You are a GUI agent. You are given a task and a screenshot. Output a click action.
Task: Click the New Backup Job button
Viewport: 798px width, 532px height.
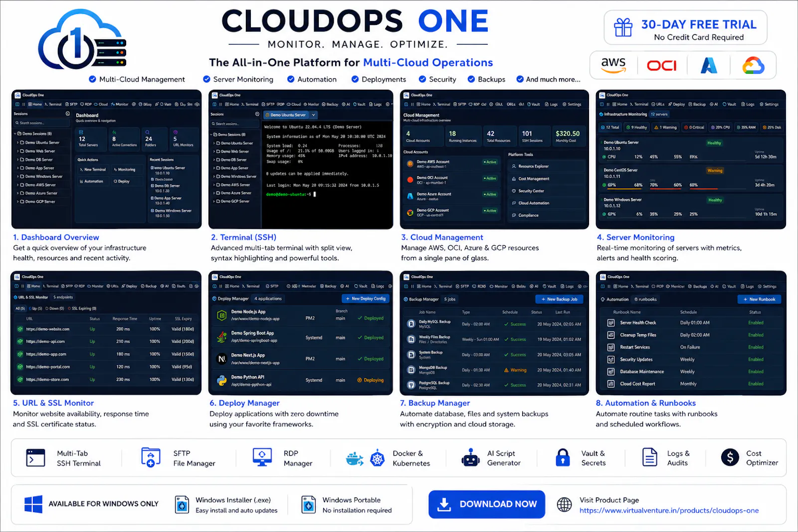[559, 299]
